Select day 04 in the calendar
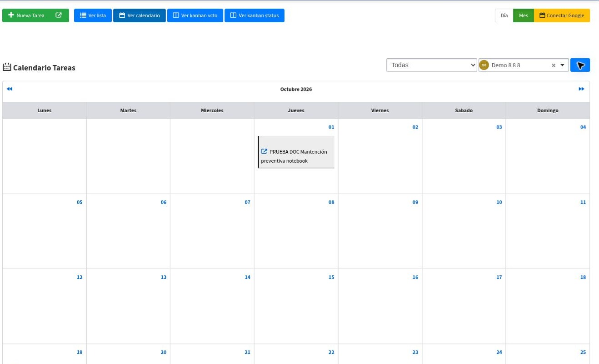 coord(583,127)
